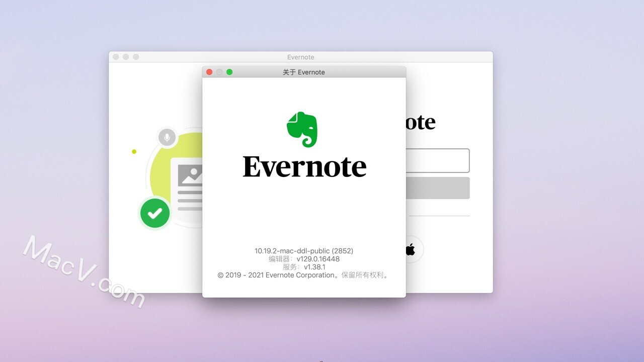Viewport: 644px width, 362px height.
Task: Click the 编辑器 v129.0.16448 line
Action: tap(304, 259)
